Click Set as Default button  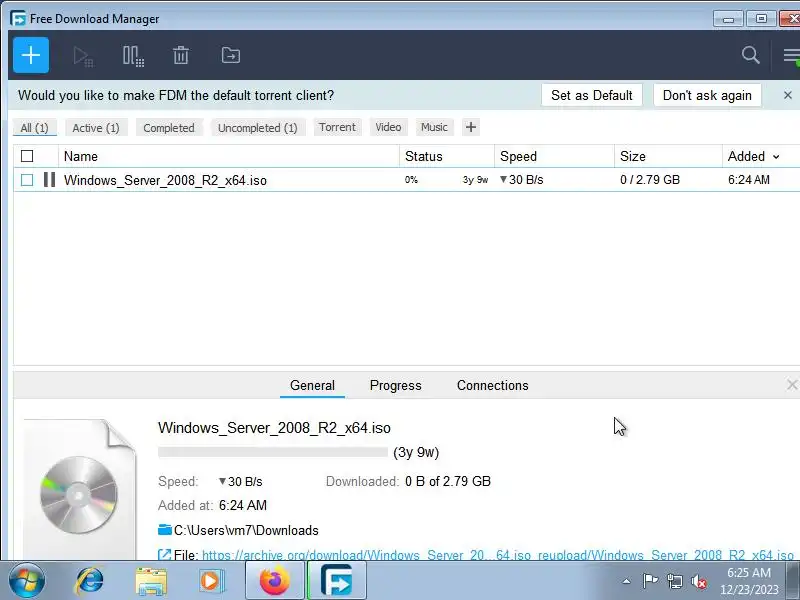tap(592, 95)
